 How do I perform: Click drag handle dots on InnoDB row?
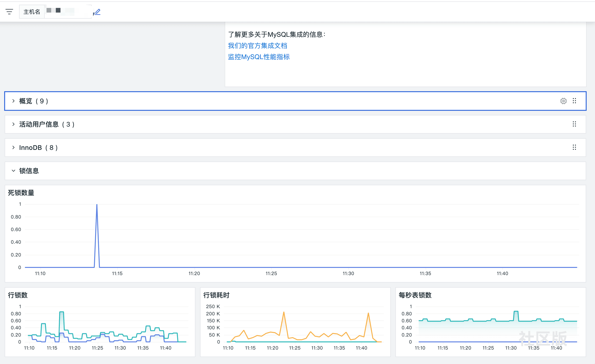tap(574, 147)
